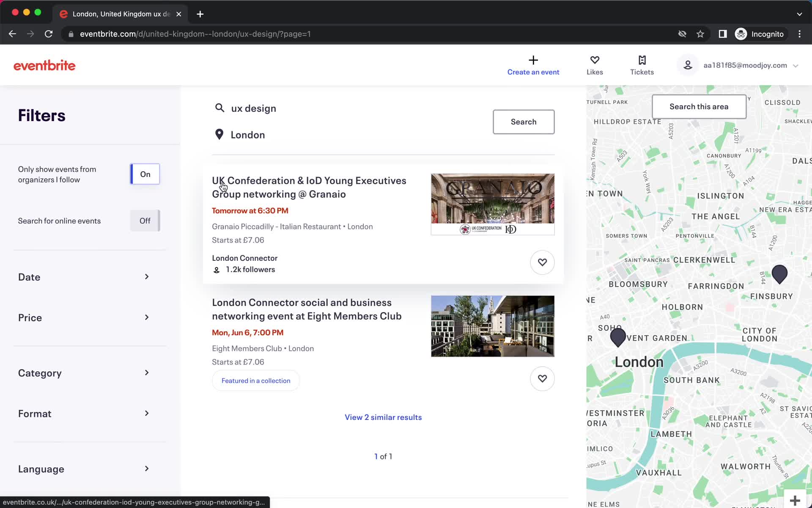This screenshot has width=812, height=508.
Task: Zoom in the map with plus button
Action: [795, 500]
